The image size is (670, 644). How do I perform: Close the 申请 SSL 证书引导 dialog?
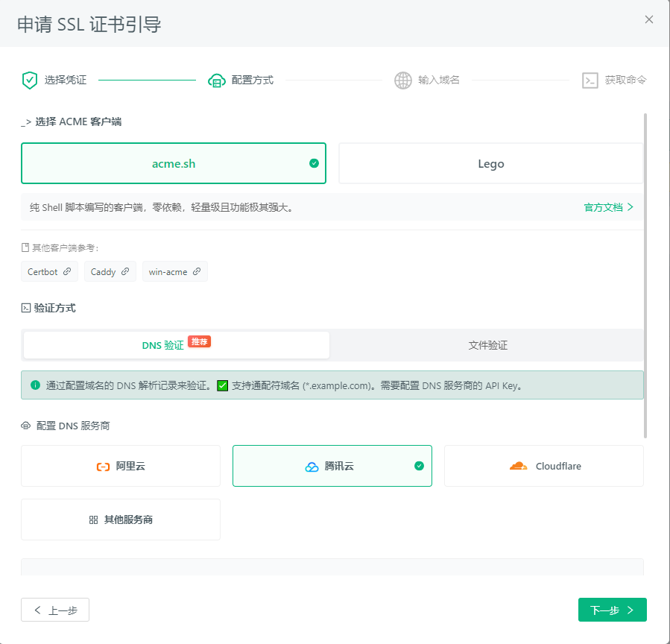coord(649,19)
